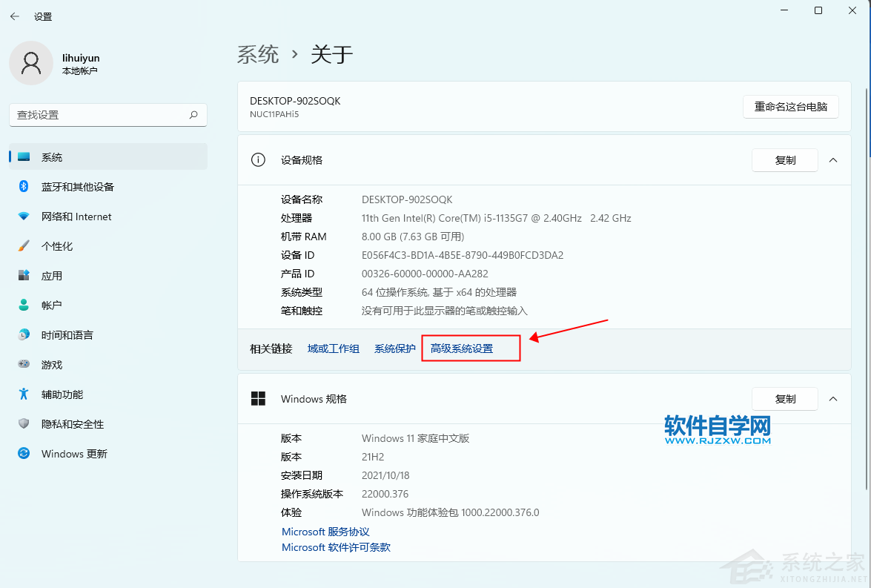Click the 应用 apps icon
This screenshot has width=871, height=588.
(x=23, y=275)
